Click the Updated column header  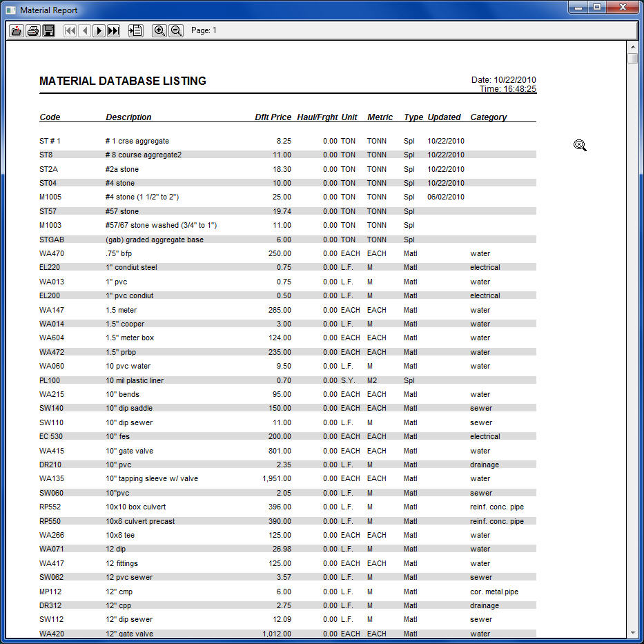click(444, 117)
